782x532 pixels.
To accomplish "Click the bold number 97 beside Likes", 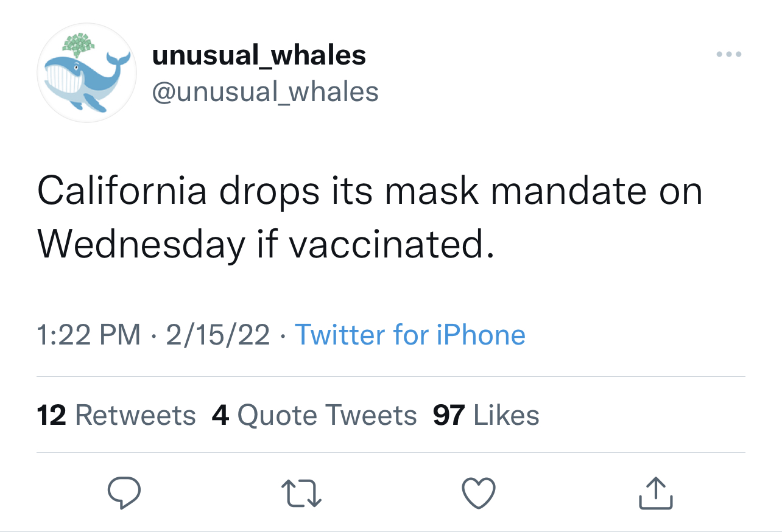I will pos(449,415).
